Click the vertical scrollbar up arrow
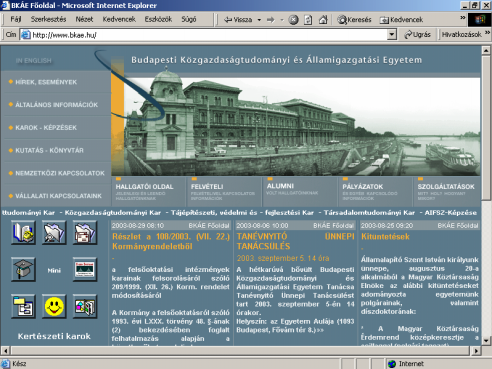 coord(486,50)
